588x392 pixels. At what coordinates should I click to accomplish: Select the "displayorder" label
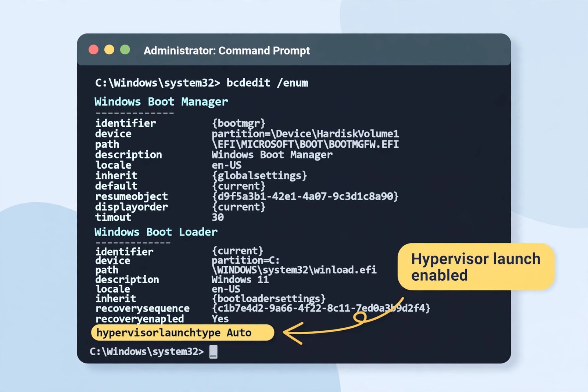pos(131,207)
